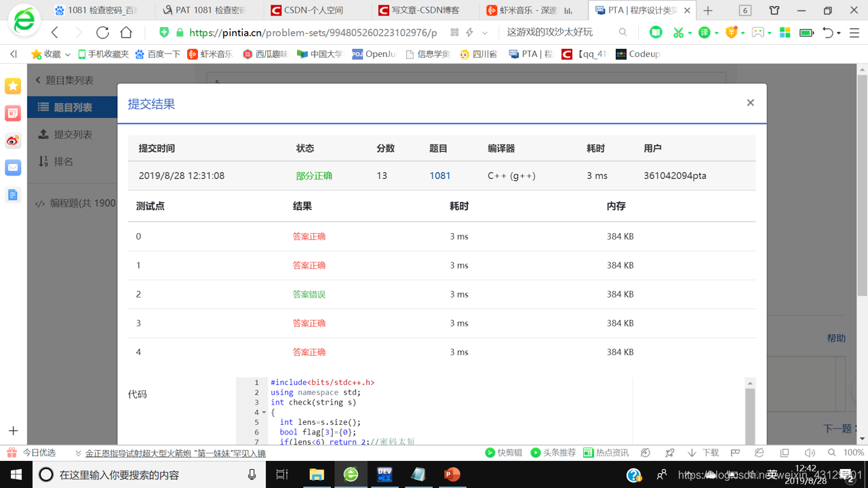
Task: Open the Weibo sidebar icon
Action: (x=13, y=140)
